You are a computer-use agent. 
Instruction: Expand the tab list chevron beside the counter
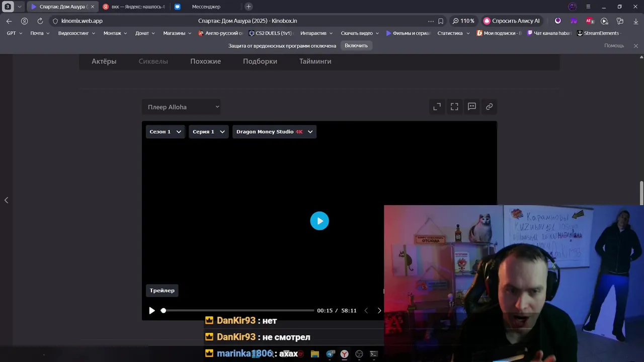pos(19,7)
